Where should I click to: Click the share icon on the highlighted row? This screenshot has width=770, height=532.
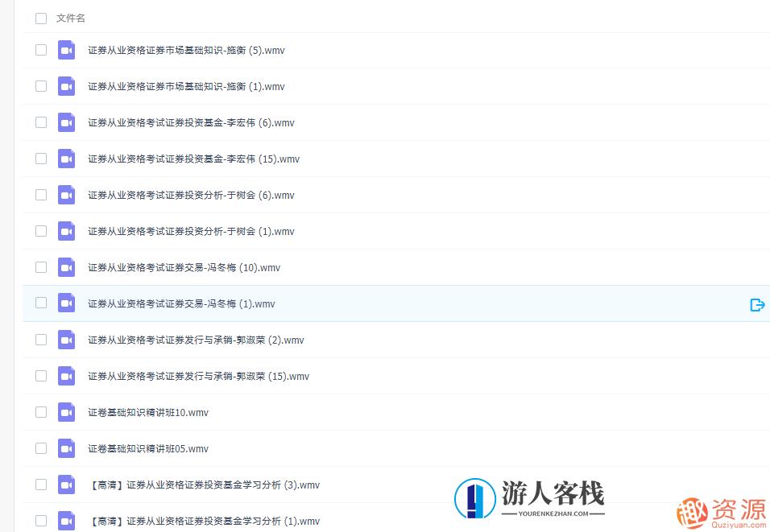click(x=756, y=304)
